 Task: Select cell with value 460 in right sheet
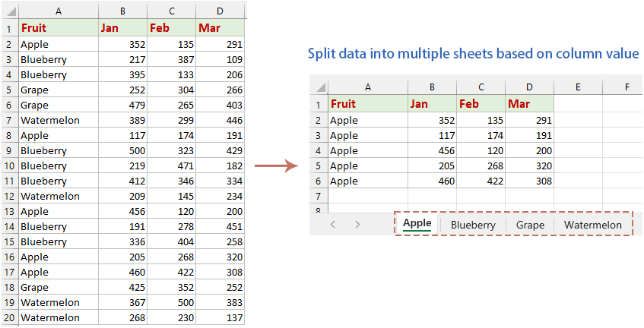(432, 181)
